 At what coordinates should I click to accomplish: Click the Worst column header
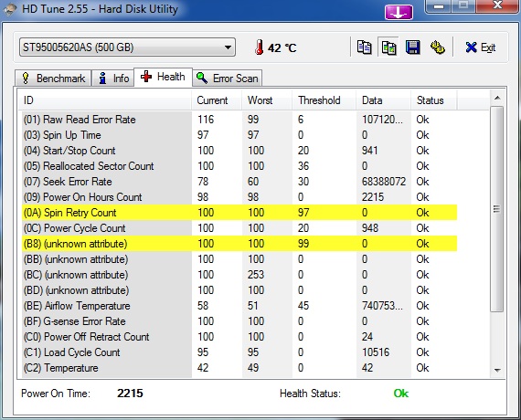point(267,100)
